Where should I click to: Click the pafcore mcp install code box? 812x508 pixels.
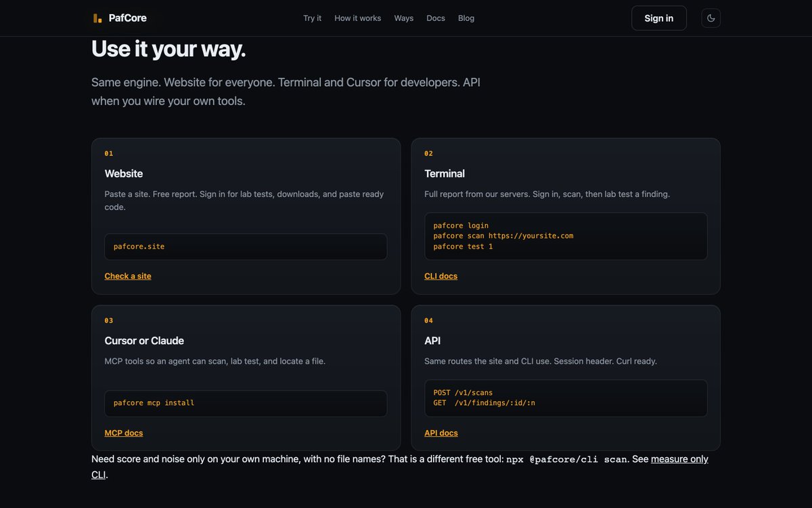(246, 403)
